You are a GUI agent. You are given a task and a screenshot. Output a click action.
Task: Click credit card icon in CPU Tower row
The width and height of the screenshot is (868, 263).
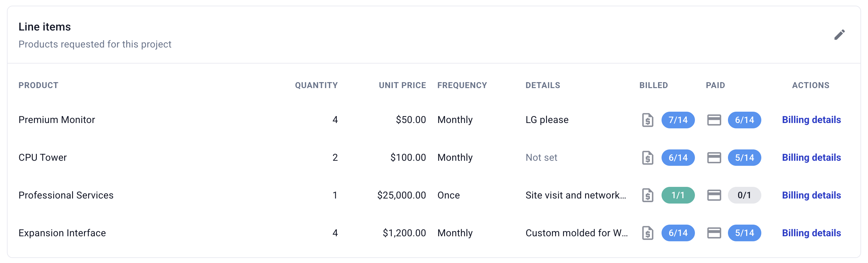point(714,158)
